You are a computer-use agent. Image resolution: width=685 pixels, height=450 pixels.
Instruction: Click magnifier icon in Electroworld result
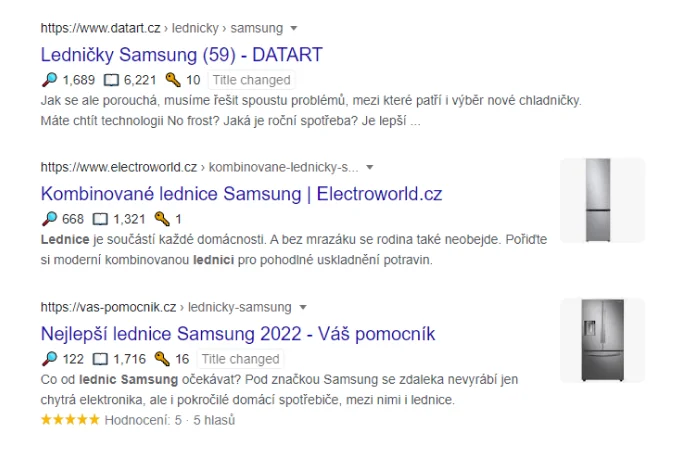(x=49, y=219)
